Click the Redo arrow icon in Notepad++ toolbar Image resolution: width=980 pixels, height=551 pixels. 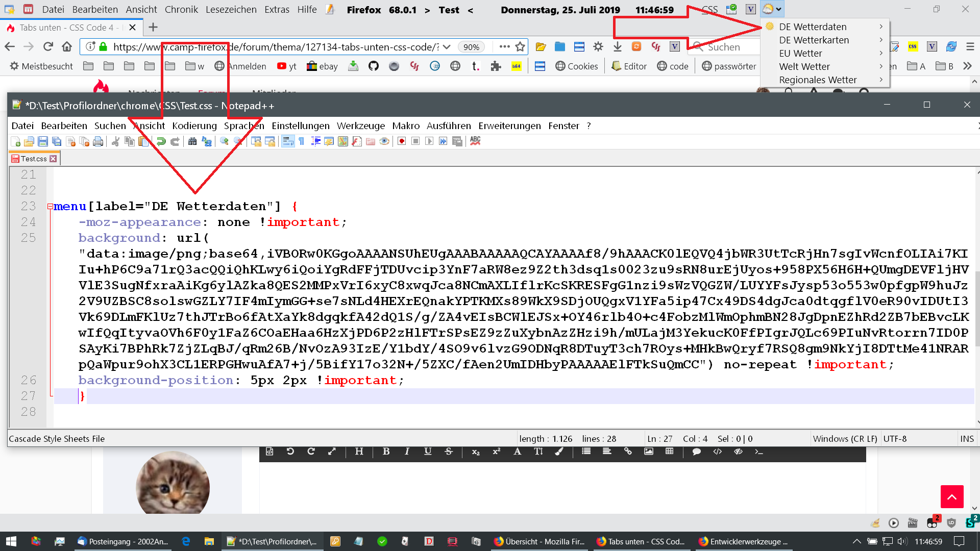point(175,141)
